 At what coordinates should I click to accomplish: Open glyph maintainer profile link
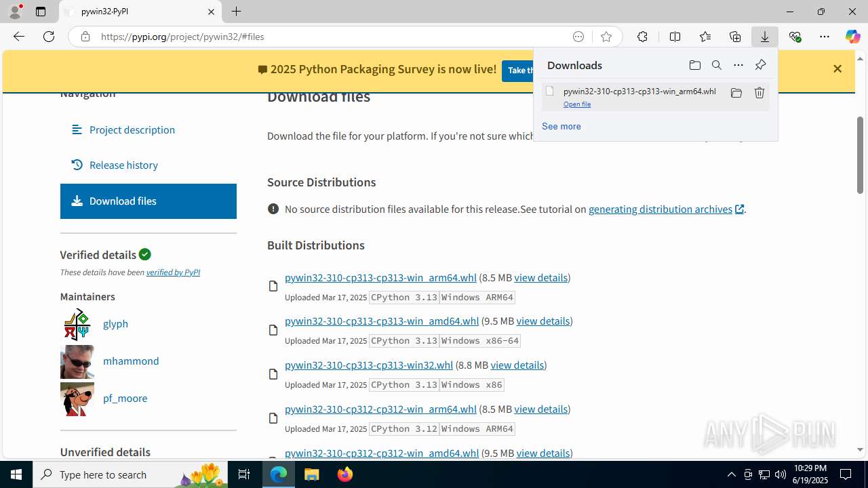click(115, 323)
